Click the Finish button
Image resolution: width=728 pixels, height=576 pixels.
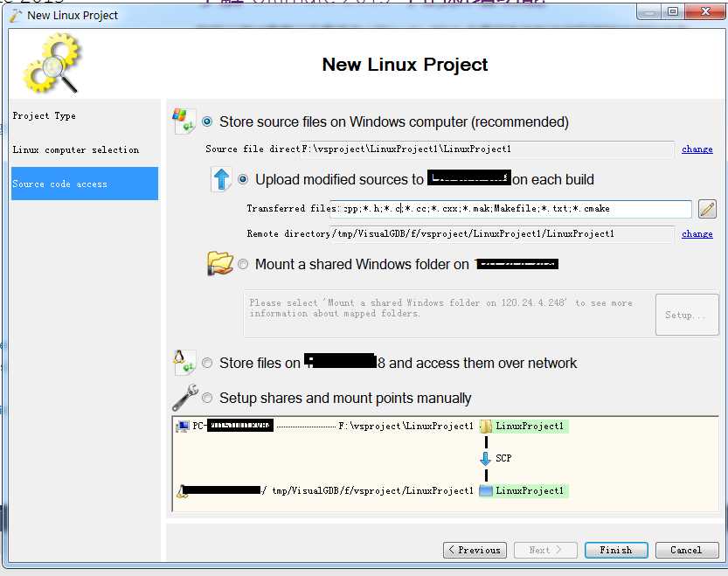616,550
